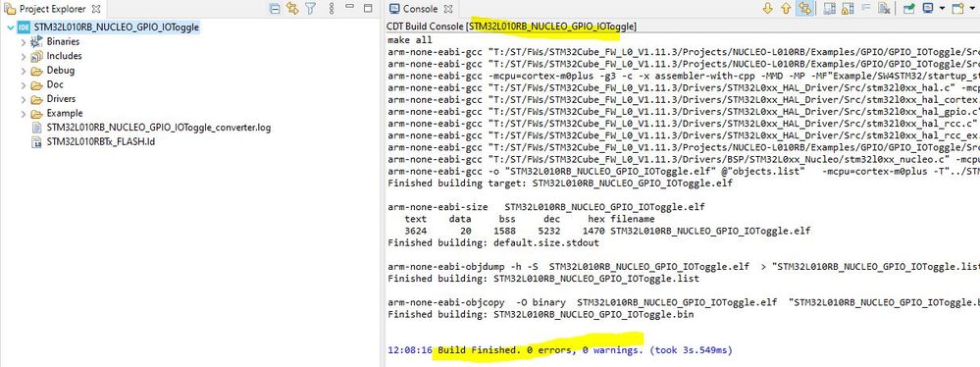Pin the Console view
Viewport: 980px width, 367px height.
pyautogui.click(x=909, y=9)
